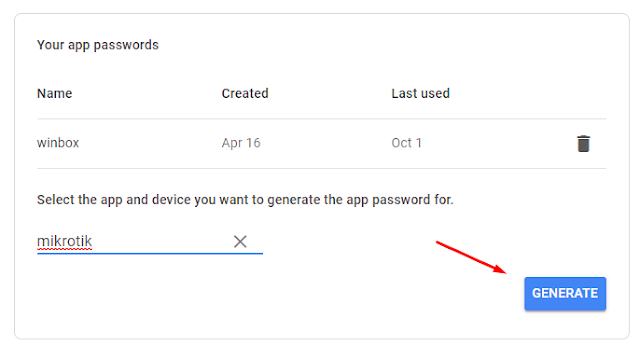Viewport: 640px width, 360px height.
Task: Click the red spell-check underlined mikrotik word
Action: point(64,241)
